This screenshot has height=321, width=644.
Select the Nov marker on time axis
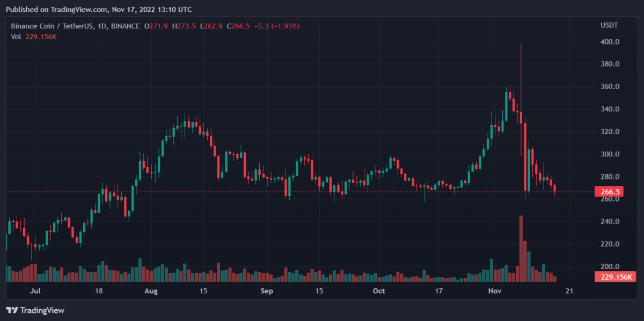tap(494, 291)
